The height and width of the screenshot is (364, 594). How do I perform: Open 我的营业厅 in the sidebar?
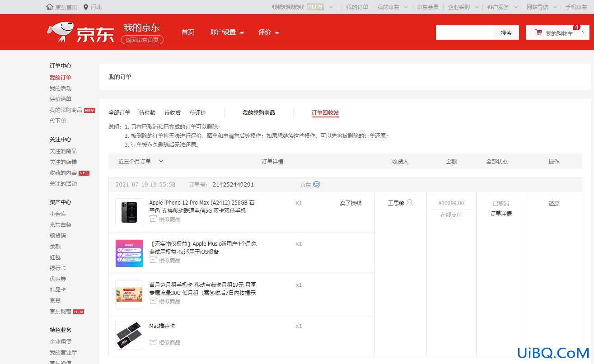(63, 353)
